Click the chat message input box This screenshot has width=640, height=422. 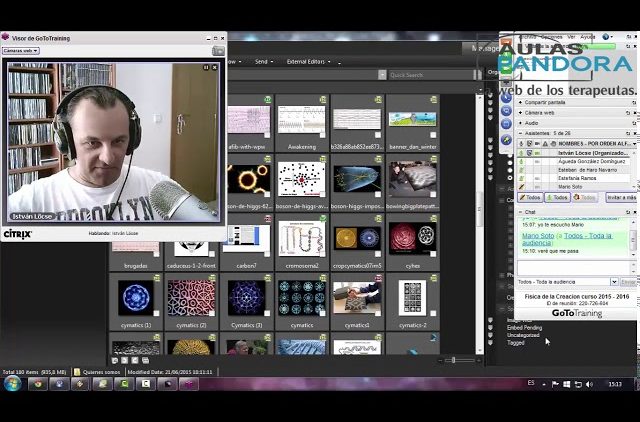click(573, 268)
